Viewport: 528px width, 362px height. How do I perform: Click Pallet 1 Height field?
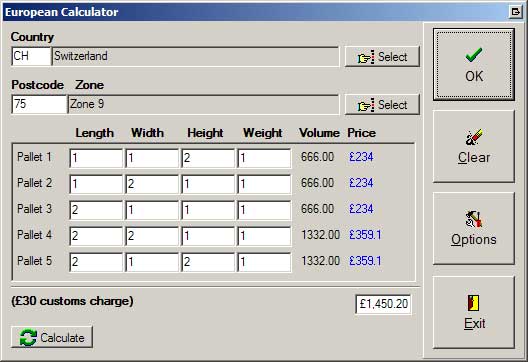pos(208,158)
